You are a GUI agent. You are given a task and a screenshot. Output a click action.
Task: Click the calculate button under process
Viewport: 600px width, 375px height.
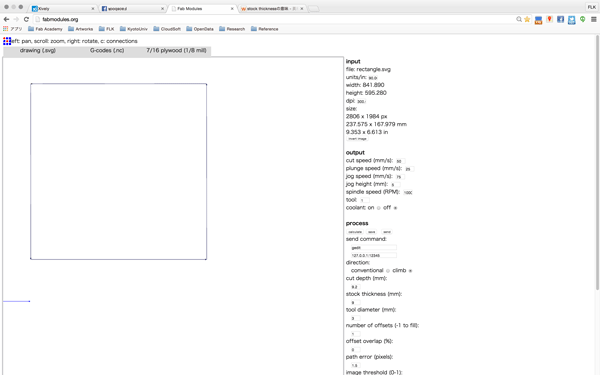click(355, 232)
